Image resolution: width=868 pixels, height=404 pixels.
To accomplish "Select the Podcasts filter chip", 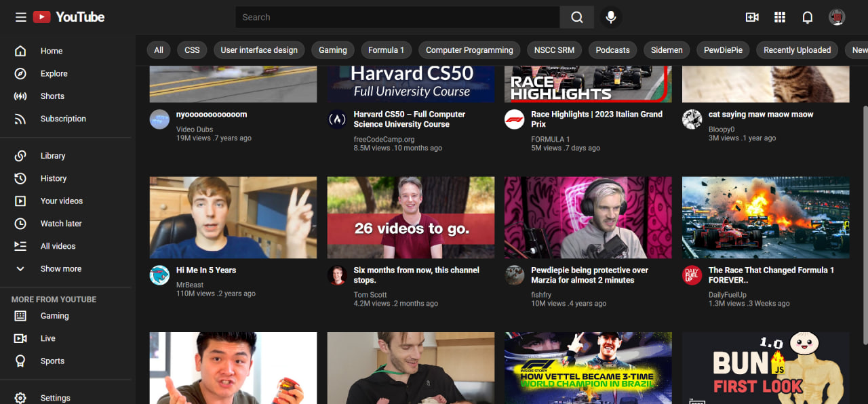I will [613, 50].
